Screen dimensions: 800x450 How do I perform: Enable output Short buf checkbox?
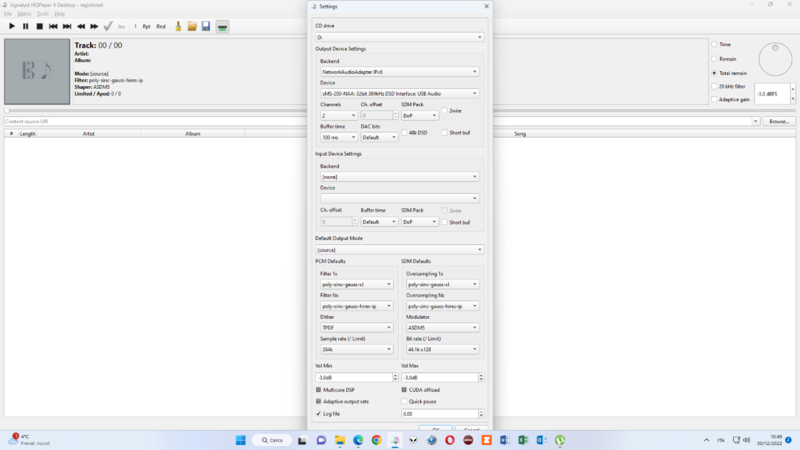445,133
